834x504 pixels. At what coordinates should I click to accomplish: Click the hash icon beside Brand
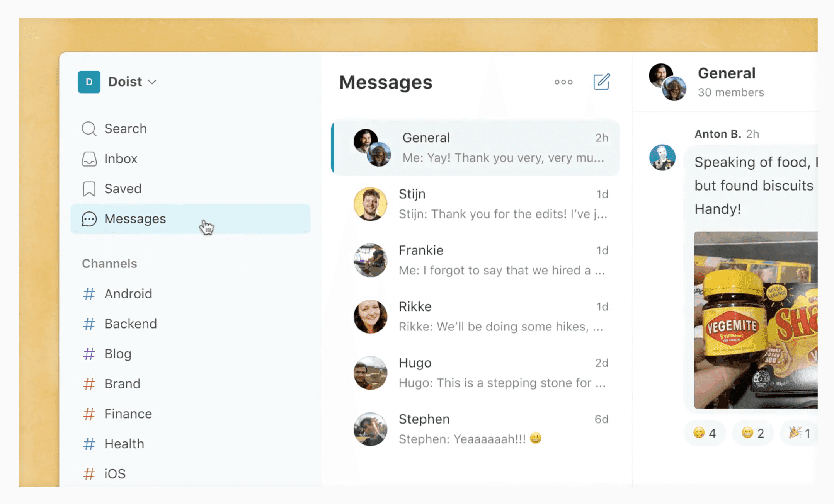(89, 384)
